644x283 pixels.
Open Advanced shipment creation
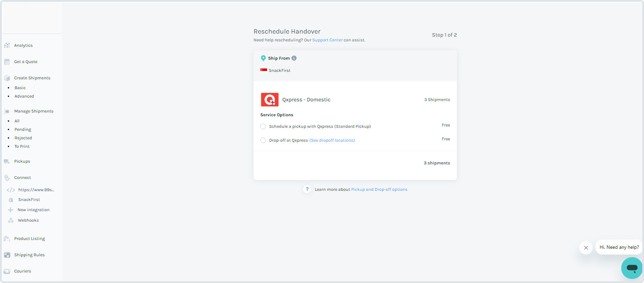click(x=24, y=96)
